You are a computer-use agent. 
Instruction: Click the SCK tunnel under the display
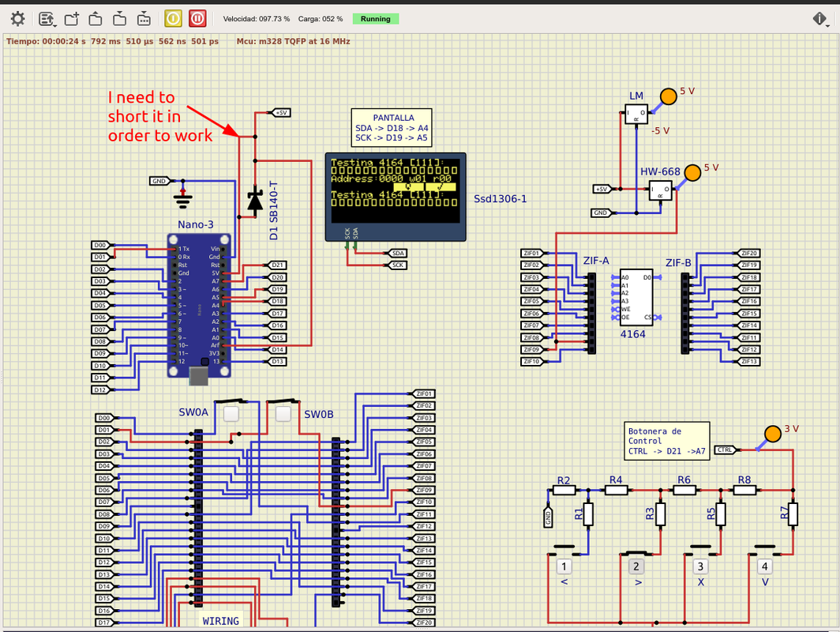pos(396,265)
